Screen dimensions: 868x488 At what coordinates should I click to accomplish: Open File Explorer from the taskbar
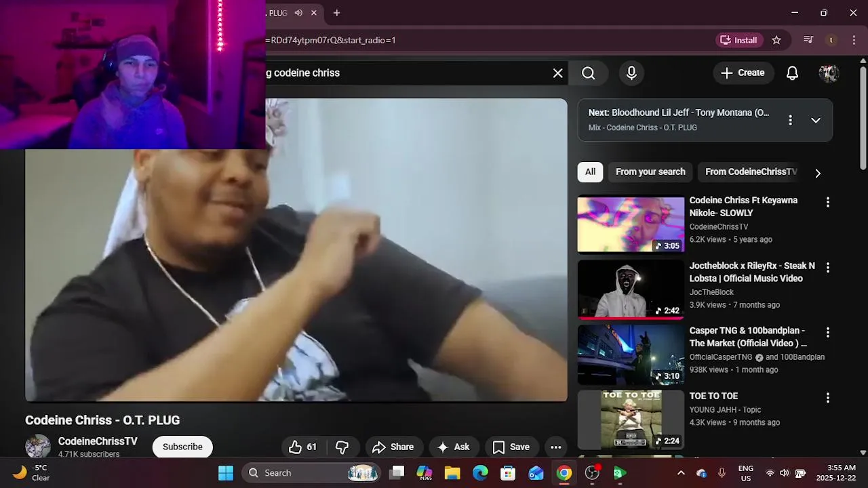tap(452, 472)
